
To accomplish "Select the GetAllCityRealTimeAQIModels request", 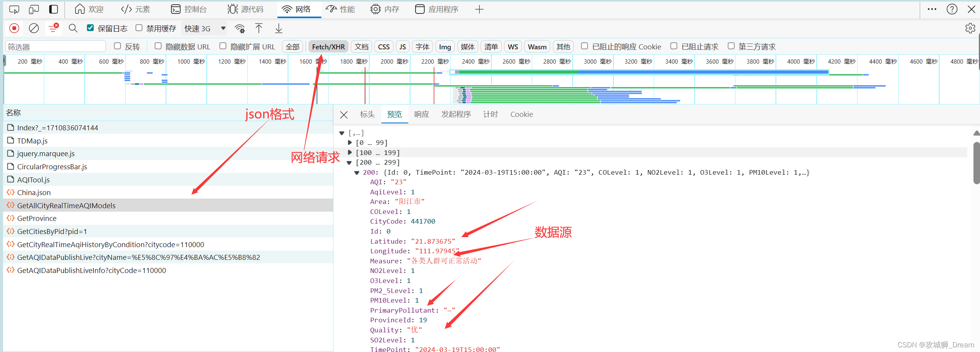I will tap(168, 205).
